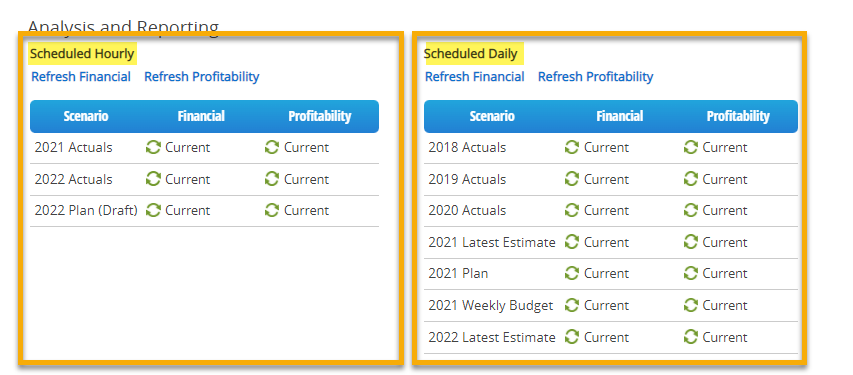This screenshot has height=375, width=853.
Task: Click Financial refresh icon for 2021 Weekly Budget
Action: click(x=572, y=305)
